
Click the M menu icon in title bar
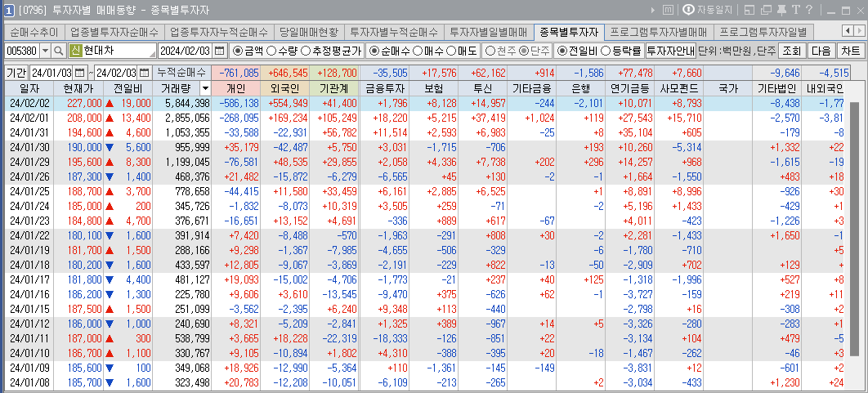[x=668, y=10]
